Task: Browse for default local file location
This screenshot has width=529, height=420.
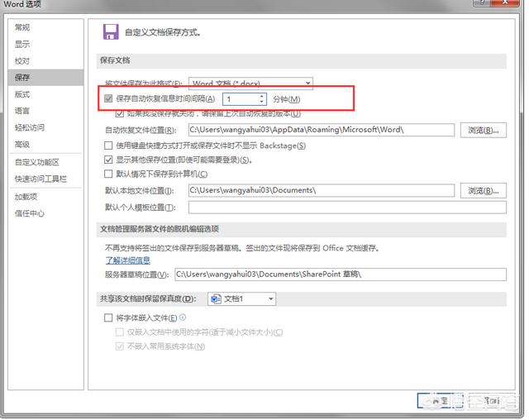Action: pyautogui.click(x=483, y=191)
